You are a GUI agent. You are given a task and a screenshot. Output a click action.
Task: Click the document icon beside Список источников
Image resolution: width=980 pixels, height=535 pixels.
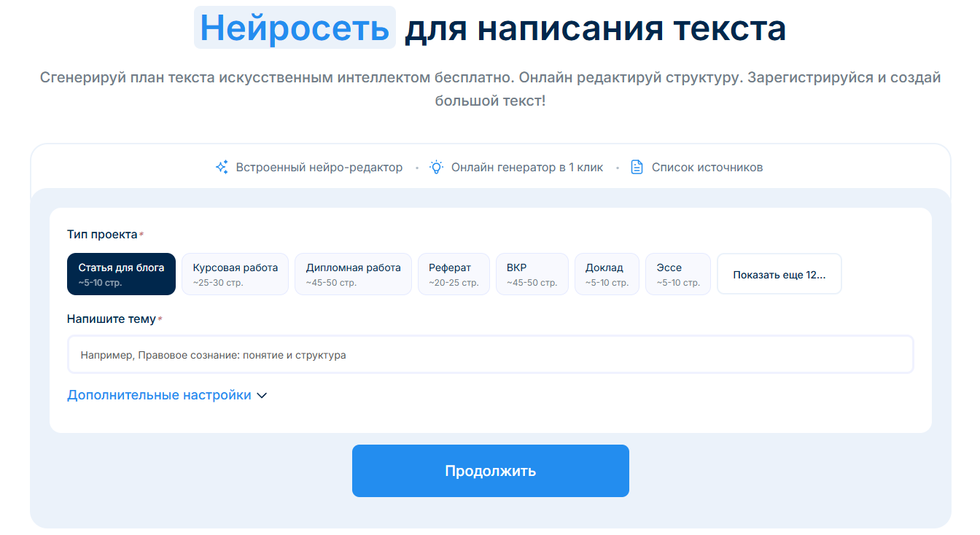(637, 167)
